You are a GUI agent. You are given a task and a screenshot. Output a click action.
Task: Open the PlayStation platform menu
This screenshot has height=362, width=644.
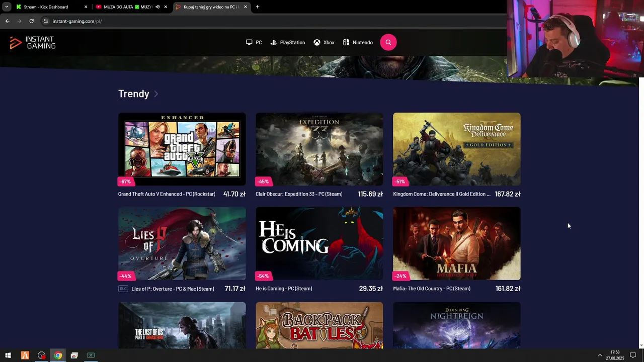point(288,43)
